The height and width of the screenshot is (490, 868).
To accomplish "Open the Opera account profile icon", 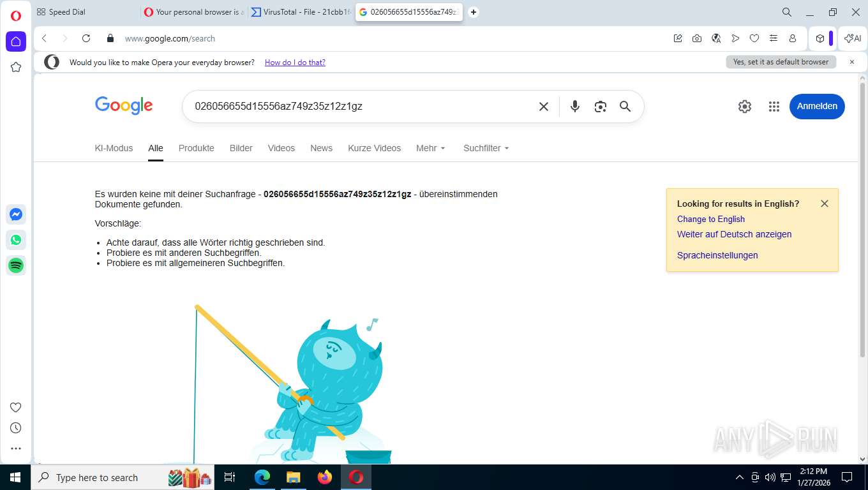I will 793,38.
